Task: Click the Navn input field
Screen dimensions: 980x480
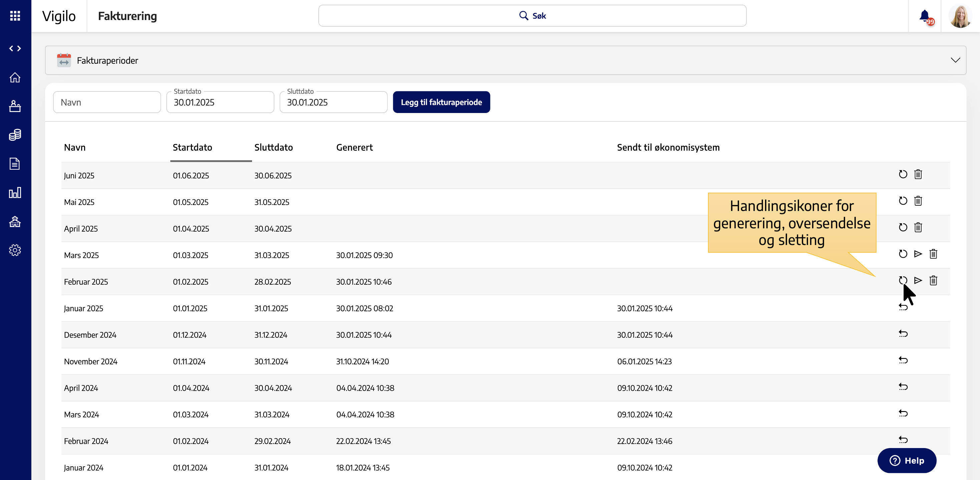Action: point(107,102)
